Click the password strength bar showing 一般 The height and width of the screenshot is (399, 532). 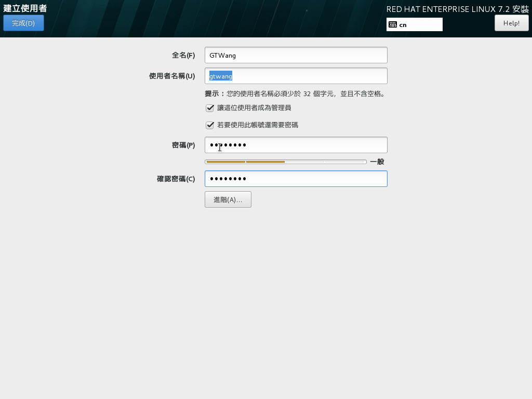[x=286, y=162]
